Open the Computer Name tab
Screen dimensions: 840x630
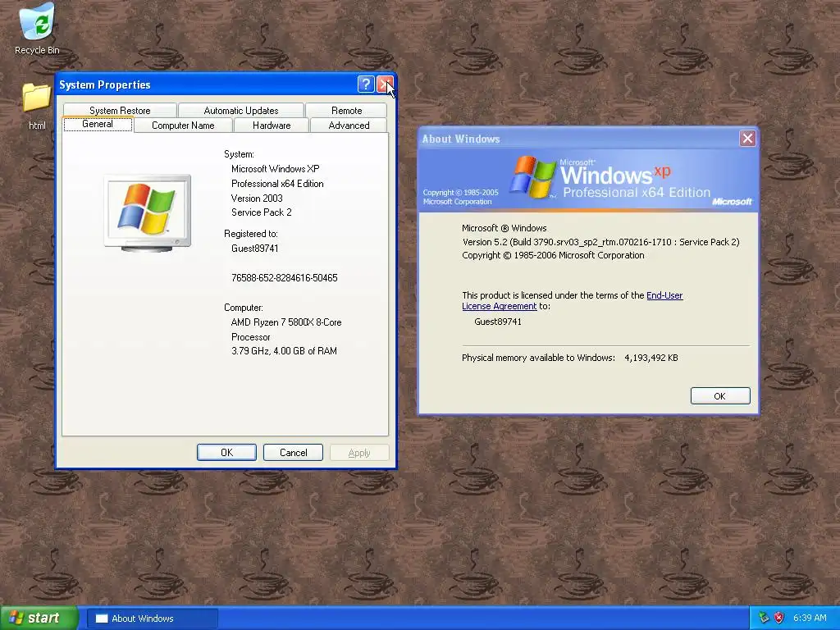tap(183, 125)
